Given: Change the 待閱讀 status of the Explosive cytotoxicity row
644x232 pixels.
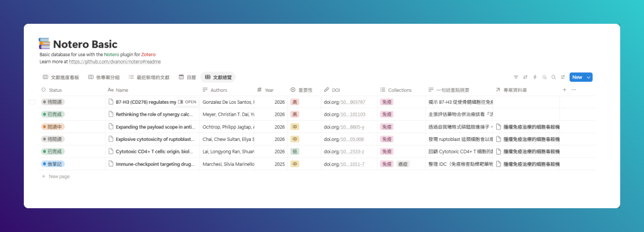Looking at the screenshot, I should pyautogui.click(x=53, y=139).
